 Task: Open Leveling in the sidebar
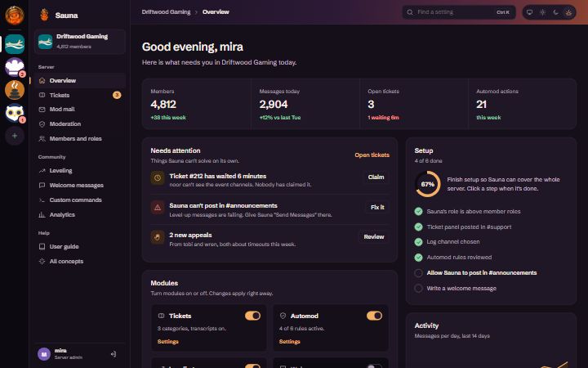80,170
